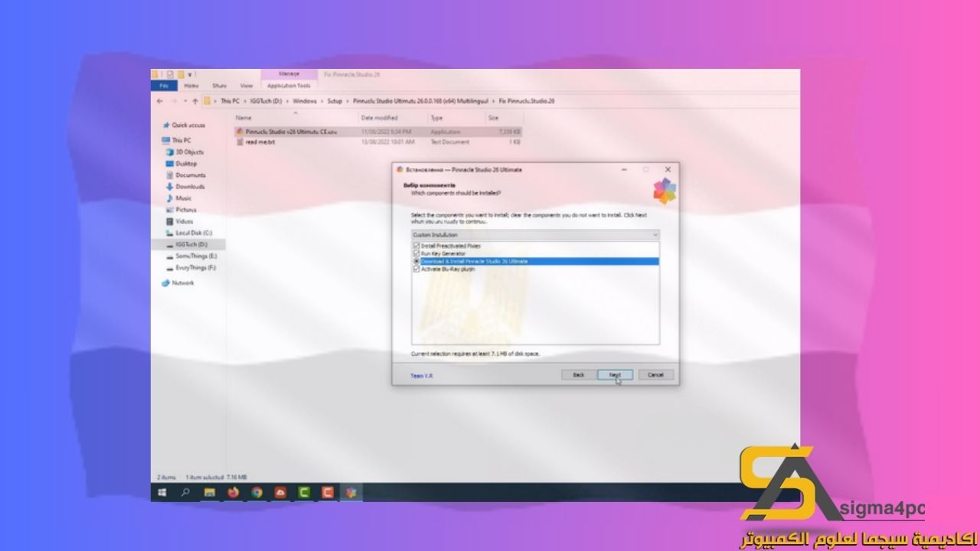
Task: Open the Home ribbon tab
Action: [191, 86]
